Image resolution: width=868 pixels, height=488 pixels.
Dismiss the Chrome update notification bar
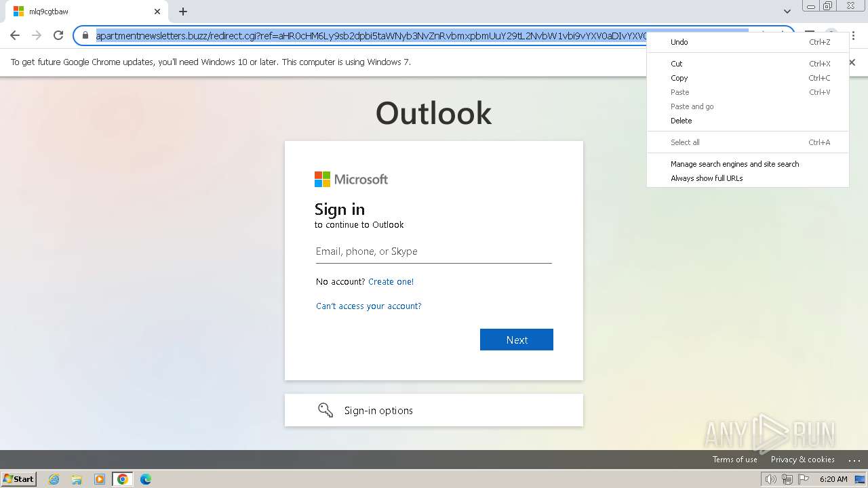(852, 62)
